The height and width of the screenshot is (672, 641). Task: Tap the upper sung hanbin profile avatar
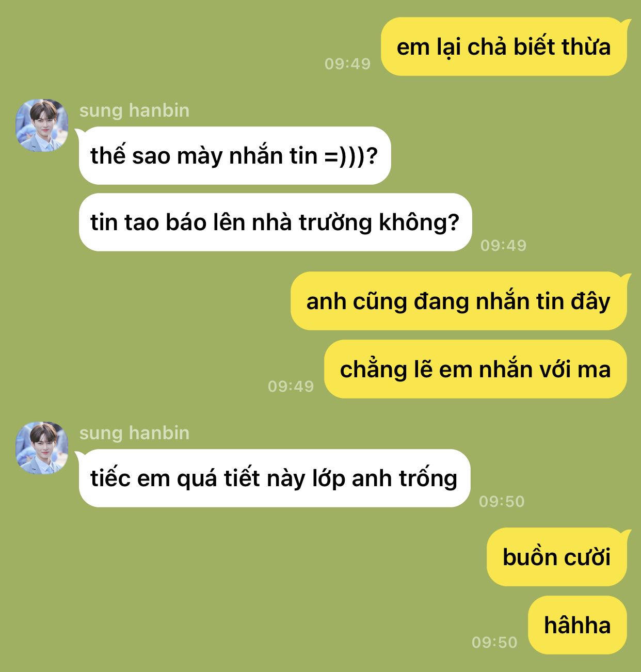(x=42, y=125)
